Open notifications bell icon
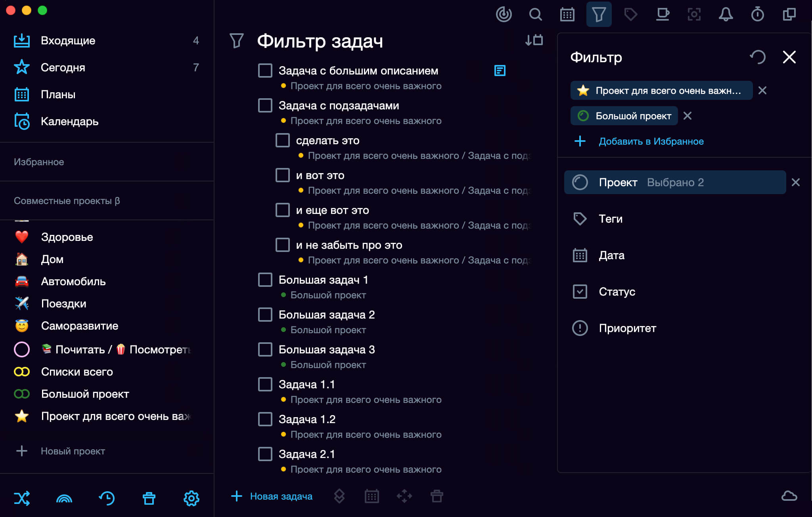Image resolution: width=812 pixels, height=517 pixels. click(726, 15)
